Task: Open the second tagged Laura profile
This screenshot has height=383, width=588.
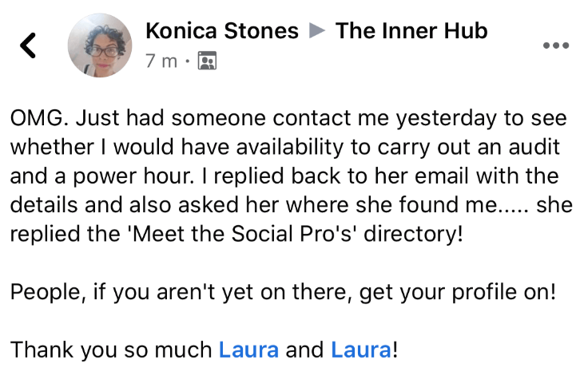Action: 361,349
